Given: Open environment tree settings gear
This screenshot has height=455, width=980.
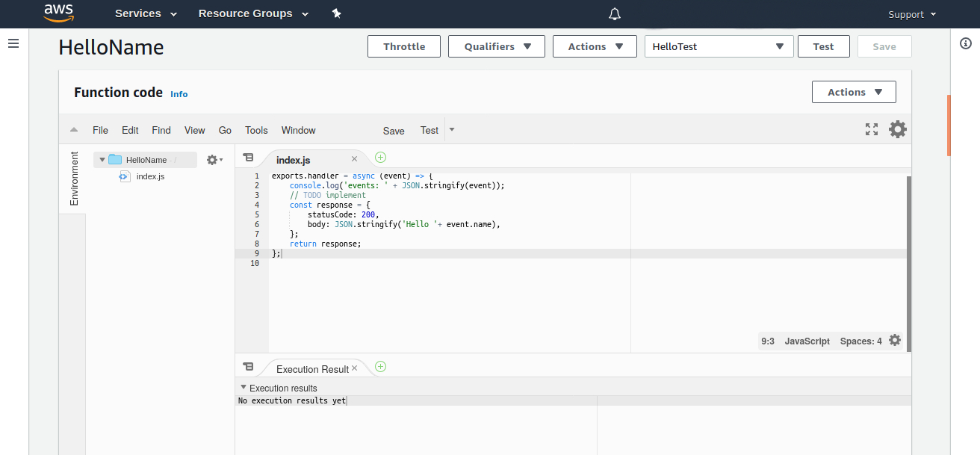Looking at the screenshot, I should coord(214,160).
